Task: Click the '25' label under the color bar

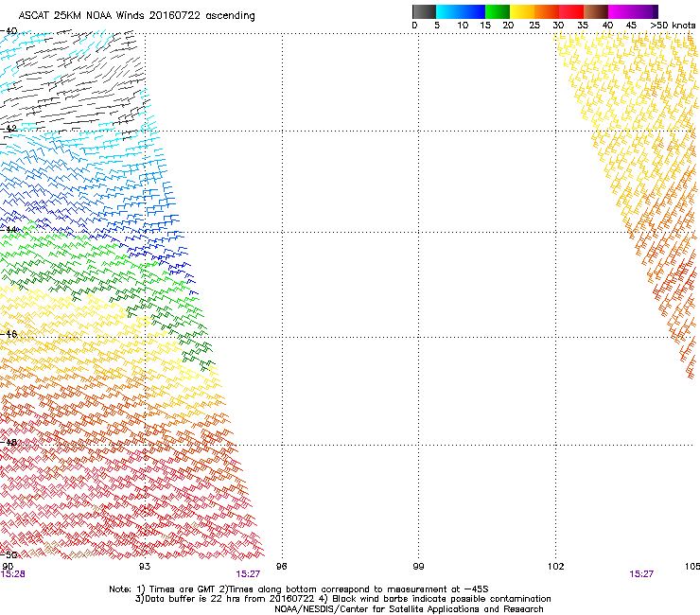Action: tap(534, 26)
